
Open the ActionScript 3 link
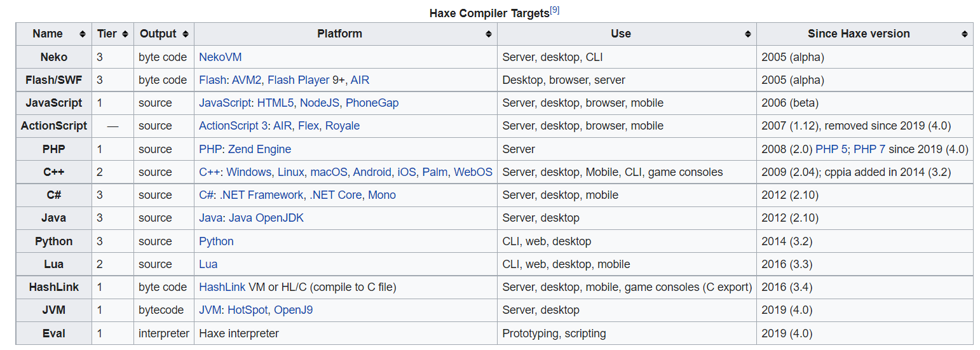pos(233,126)
